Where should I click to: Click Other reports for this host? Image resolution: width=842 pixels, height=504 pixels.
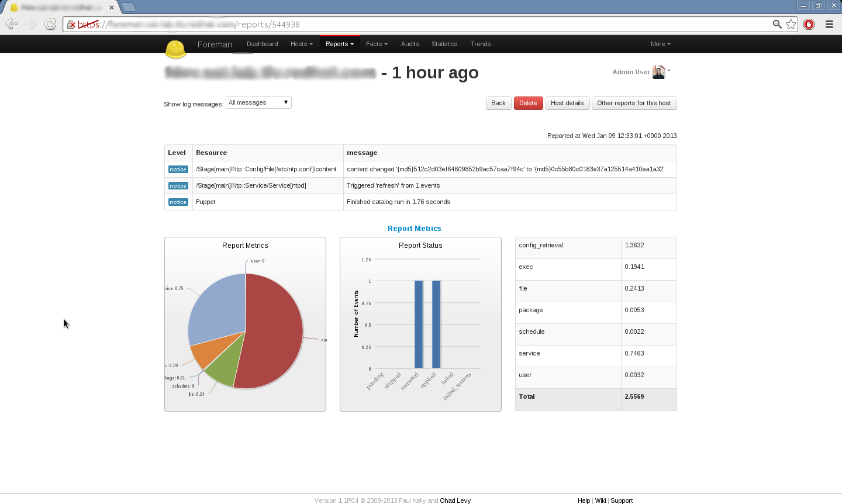[634, 103]
